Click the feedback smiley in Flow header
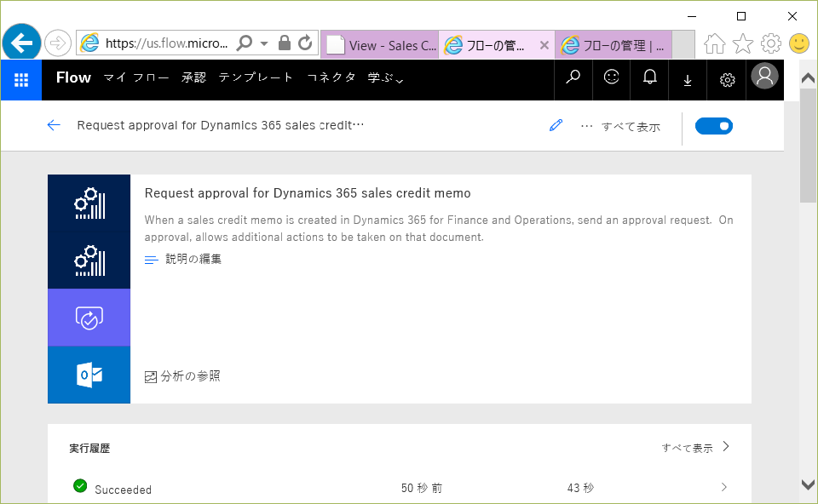 (612, 77)
